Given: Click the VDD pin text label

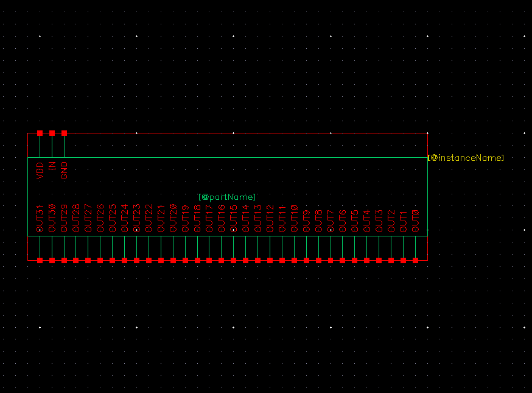Looking at the screenshot, I should pyautogui.click(x=40, y=170).
